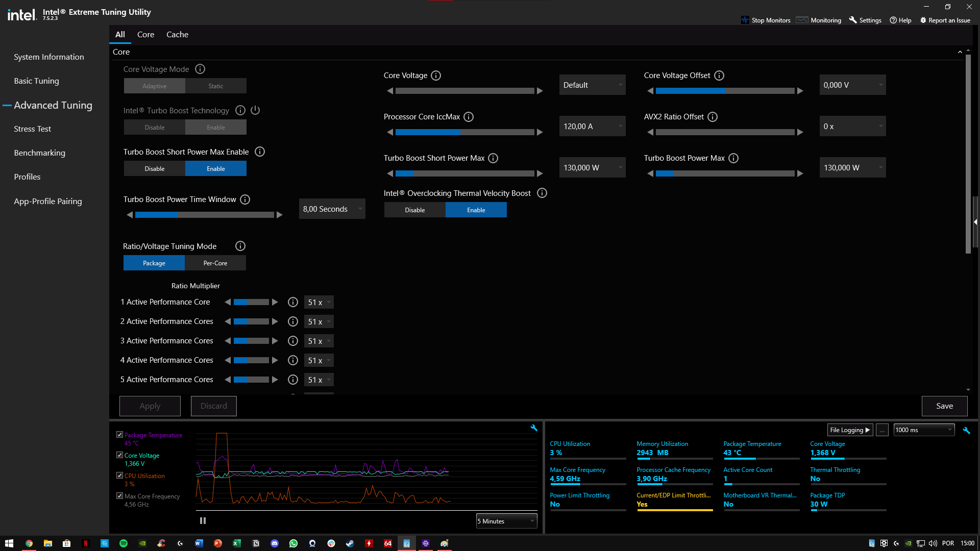Open info for Ratio/Voltage Tuning Mode
This screenshot has height=551, width=980.
pyautogui.click(x=240, y=246)
